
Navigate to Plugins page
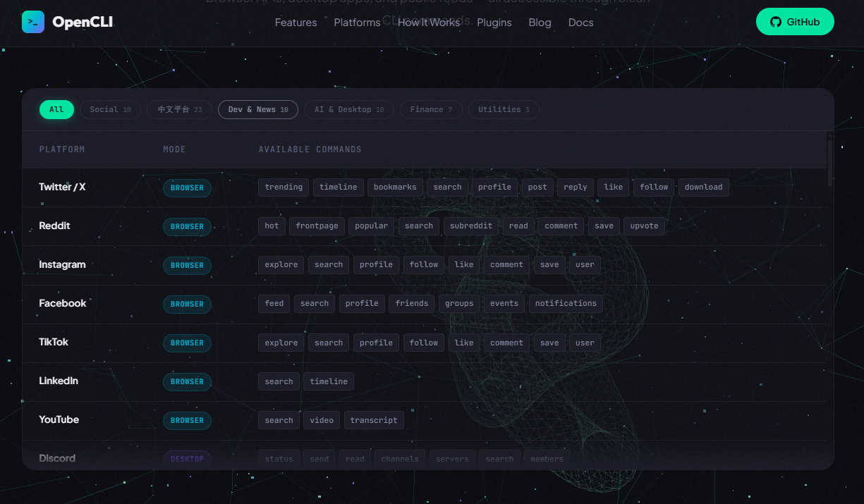click(494, 23)
